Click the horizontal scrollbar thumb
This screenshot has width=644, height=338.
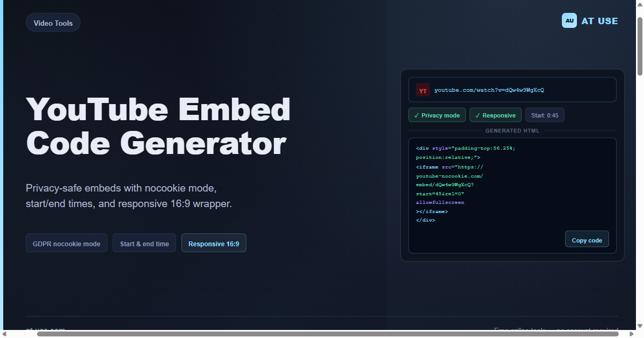(x=327, y=334)
